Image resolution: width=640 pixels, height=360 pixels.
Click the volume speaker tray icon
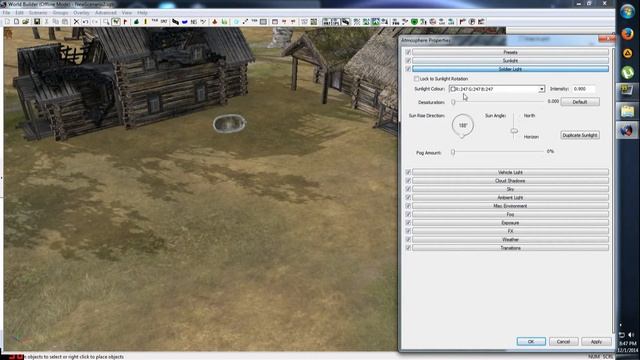(631, 335)
